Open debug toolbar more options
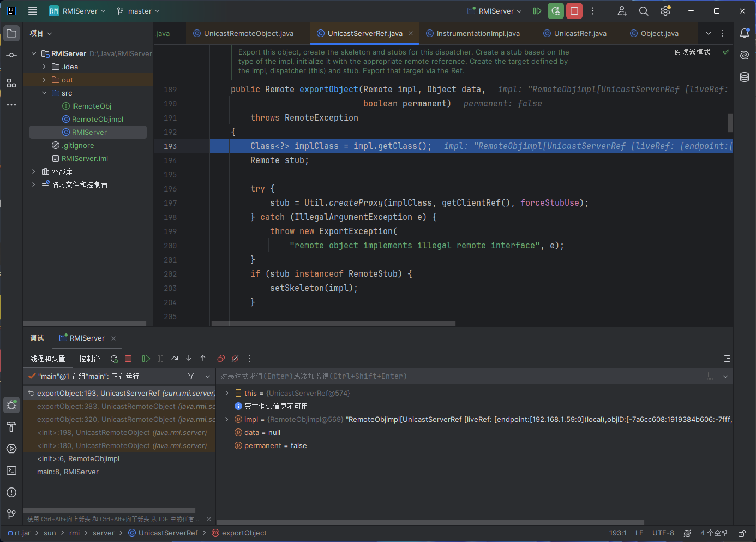The width and height of the screenshot is (756, 542). 249,359
